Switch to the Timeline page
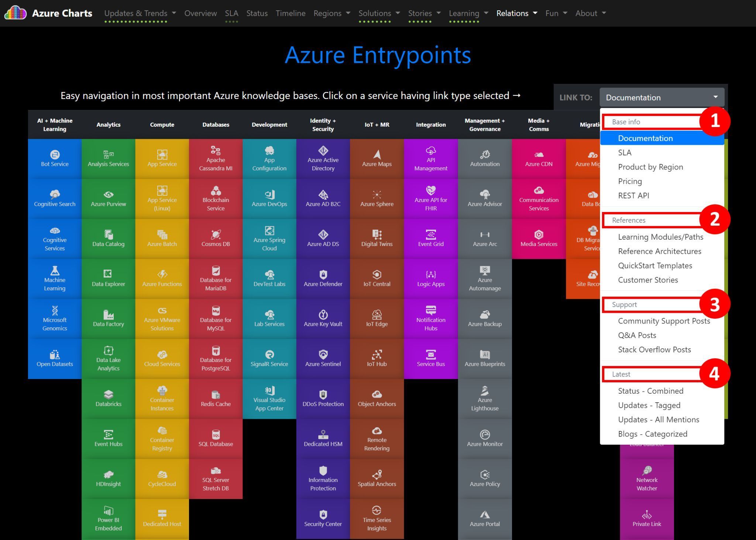The image size is (756, 540). (x=291, y=13)
